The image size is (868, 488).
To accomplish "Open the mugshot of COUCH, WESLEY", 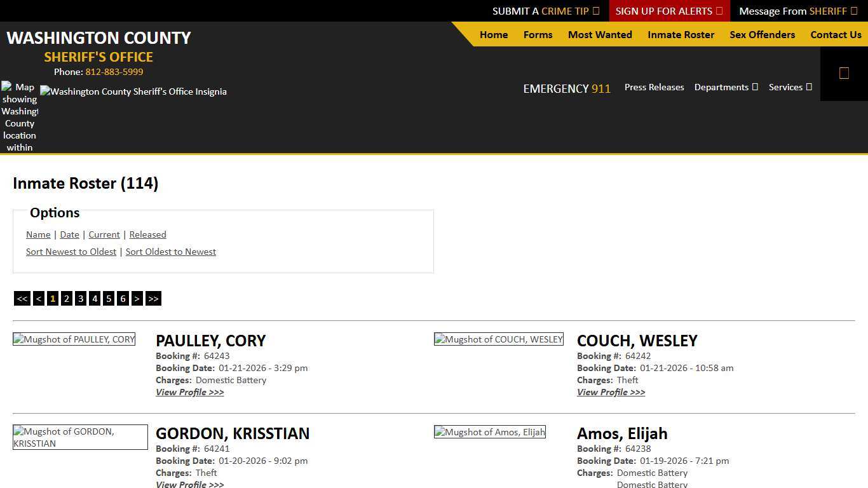I will click(498, 339).
